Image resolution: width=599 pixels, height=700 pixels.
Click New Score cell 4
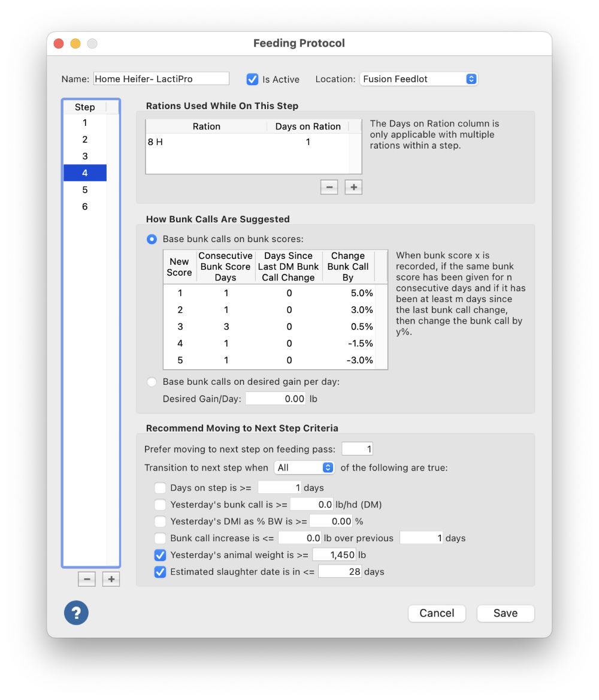(x=180, y=343)
